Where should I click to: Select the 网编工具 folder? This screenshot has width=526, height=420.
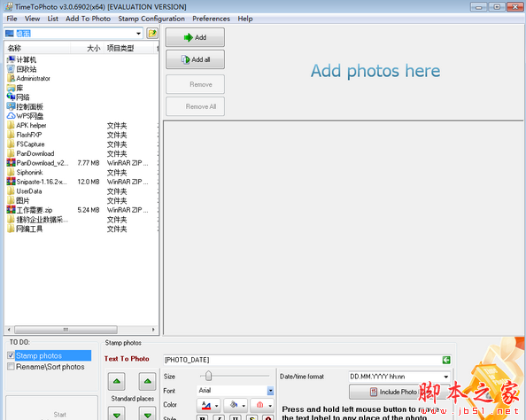25,229
